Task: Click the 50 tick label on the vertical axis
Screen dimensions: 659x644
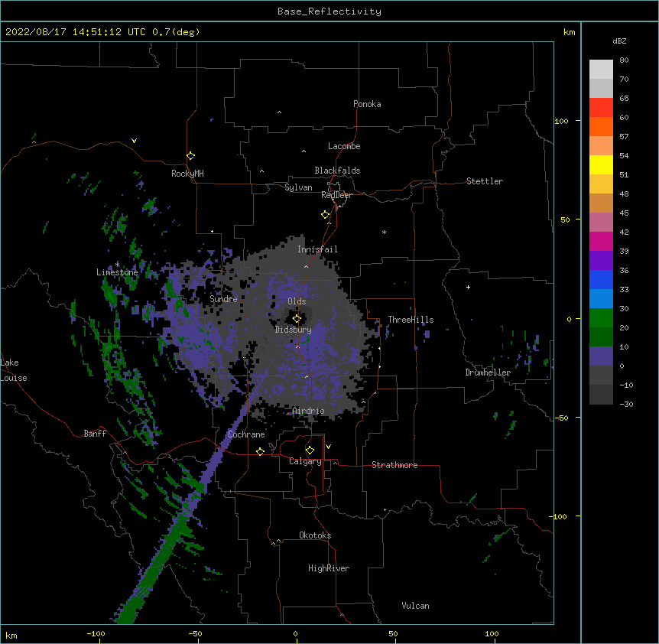Action: coord(565,220)
